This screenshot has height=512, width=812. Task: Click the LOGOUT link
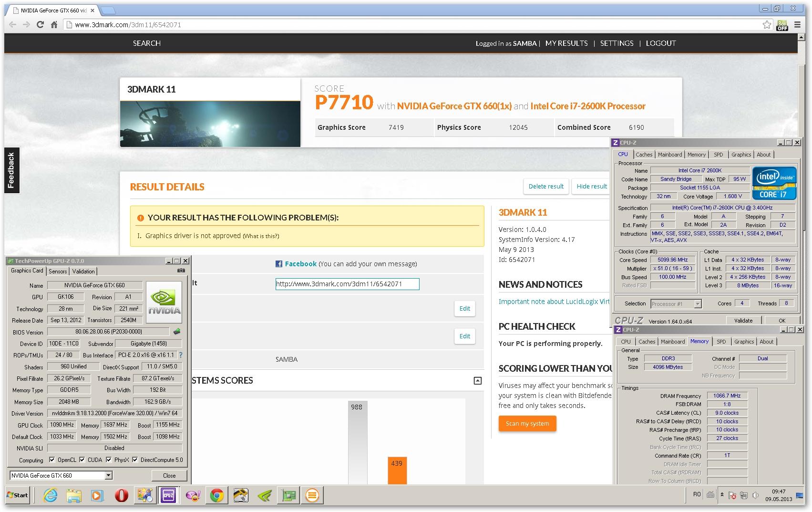[661, 43]
